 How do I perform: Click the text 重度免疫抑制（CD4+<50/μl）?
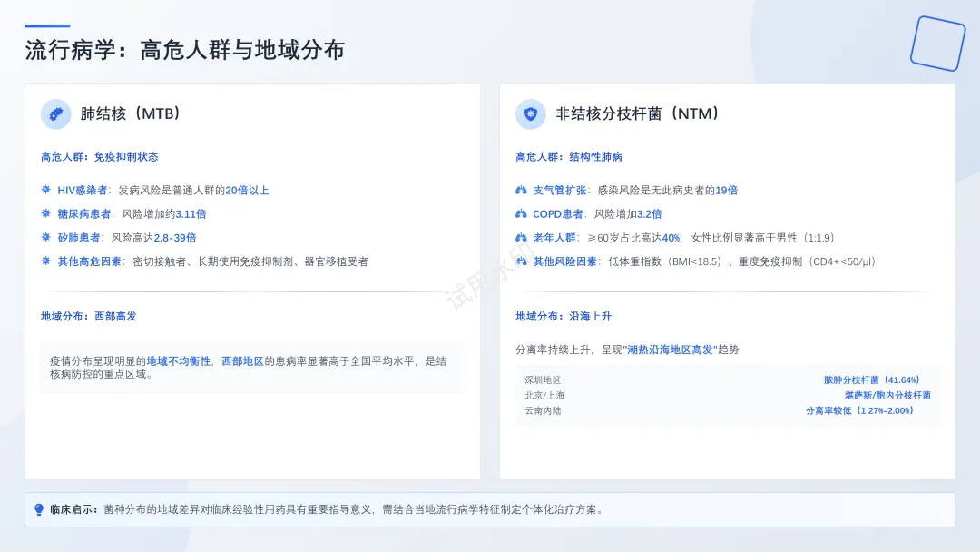coord(809,261)
